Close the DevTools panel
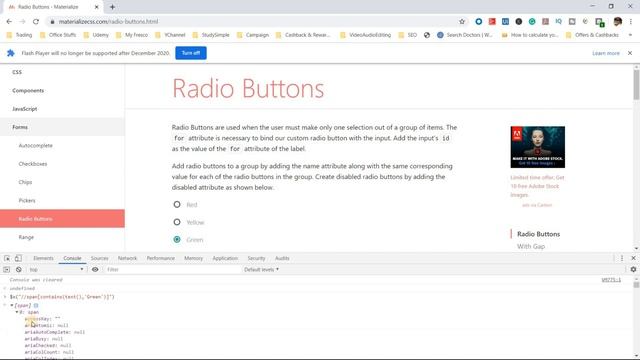The image size is (640, 360). [633, 258]
